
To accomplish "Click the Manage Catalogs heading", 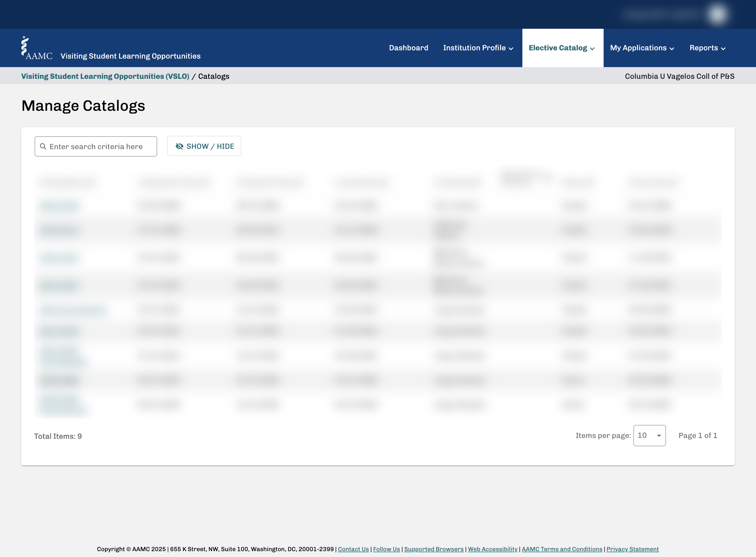I will click(83, 106).
